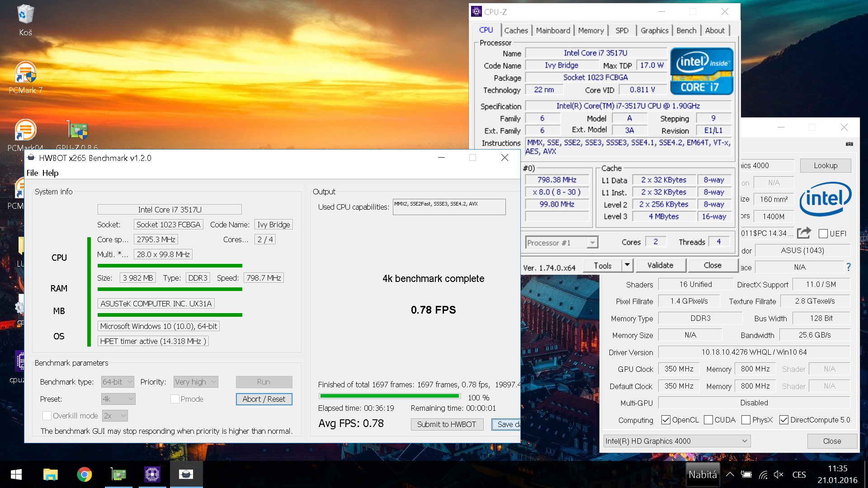Open the Priority Very high dropdown
This screenshot has width=868, height=488.
(196, 382)
